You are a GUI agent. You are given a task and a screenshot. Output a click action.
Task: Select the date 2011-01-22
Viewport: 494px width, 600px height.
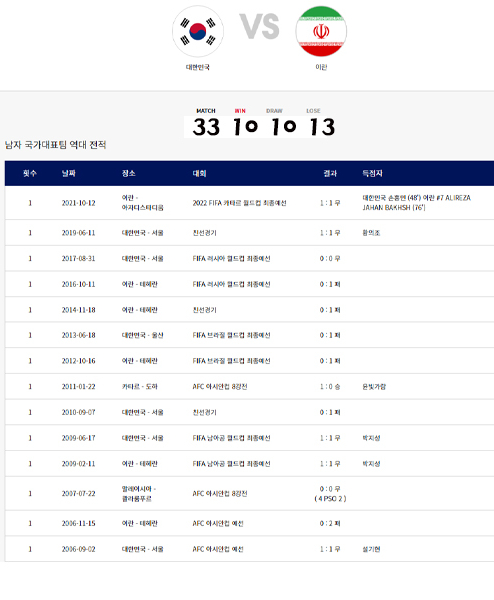[x=78, y=387]
